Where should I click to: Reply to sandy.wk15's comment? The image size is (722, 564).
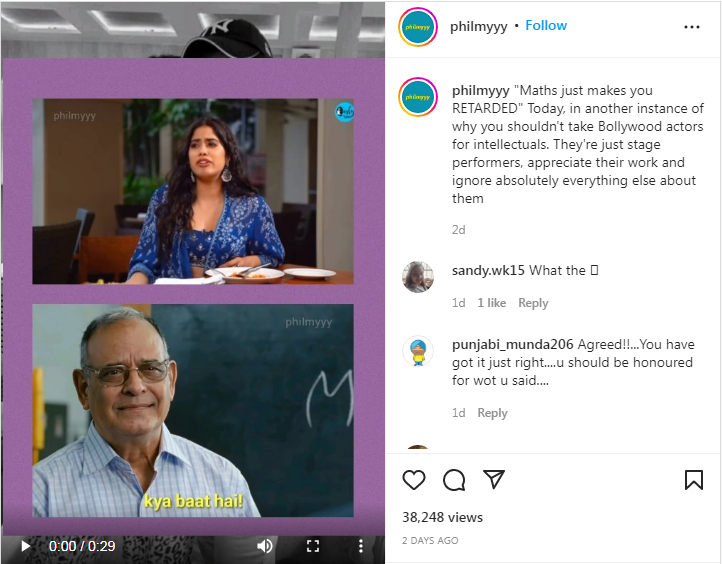tap(533, 303)
